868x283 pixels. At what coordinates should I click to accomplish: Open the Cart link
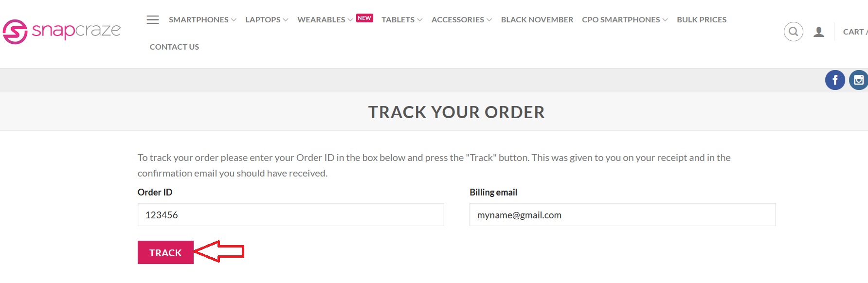[x=854, y=32]
